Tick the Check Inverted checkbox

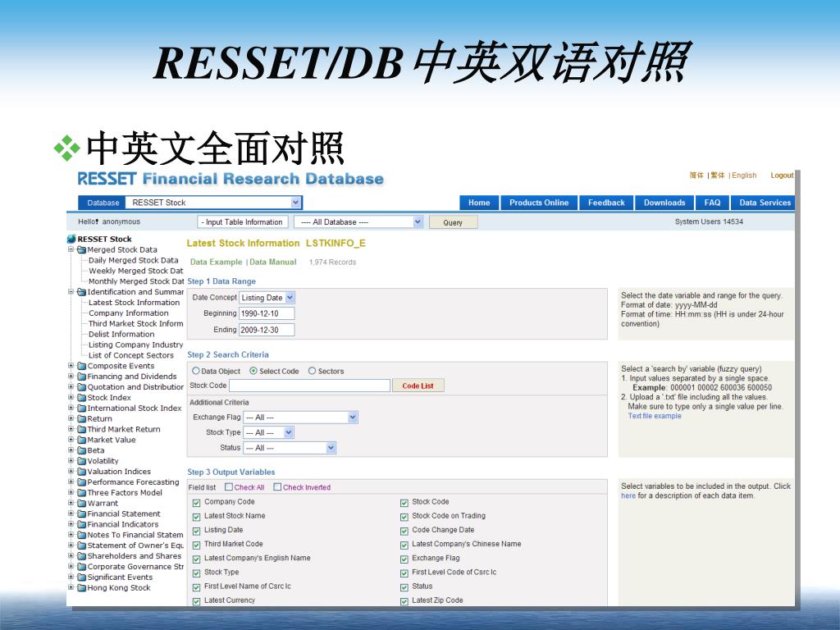point(277,487)
